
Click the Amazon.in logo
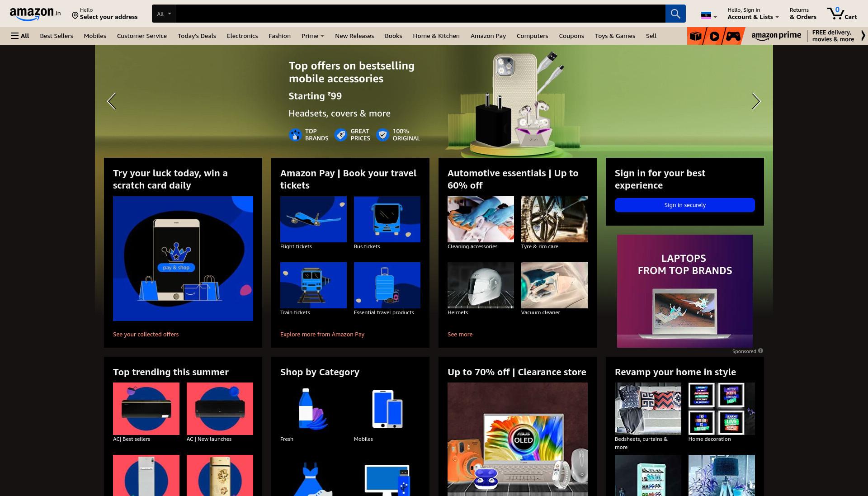35,14
